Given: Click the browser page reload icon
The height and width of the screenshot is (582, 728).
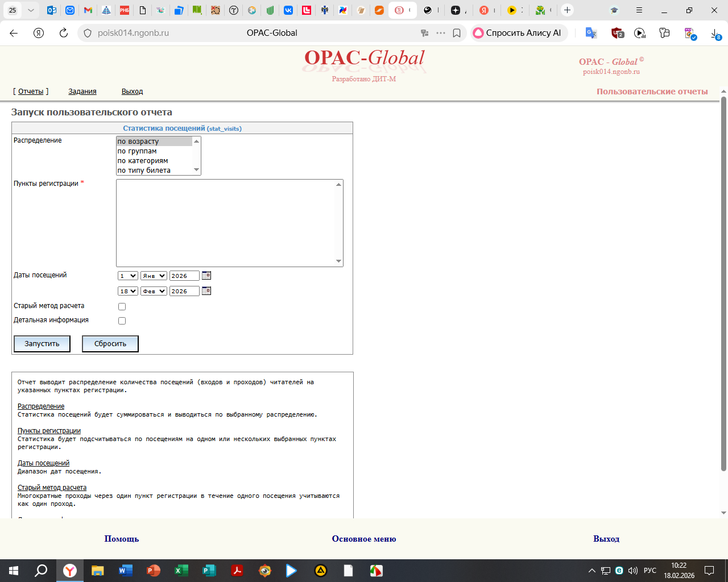Looking at the screenshot, I should tap(64, 33).
